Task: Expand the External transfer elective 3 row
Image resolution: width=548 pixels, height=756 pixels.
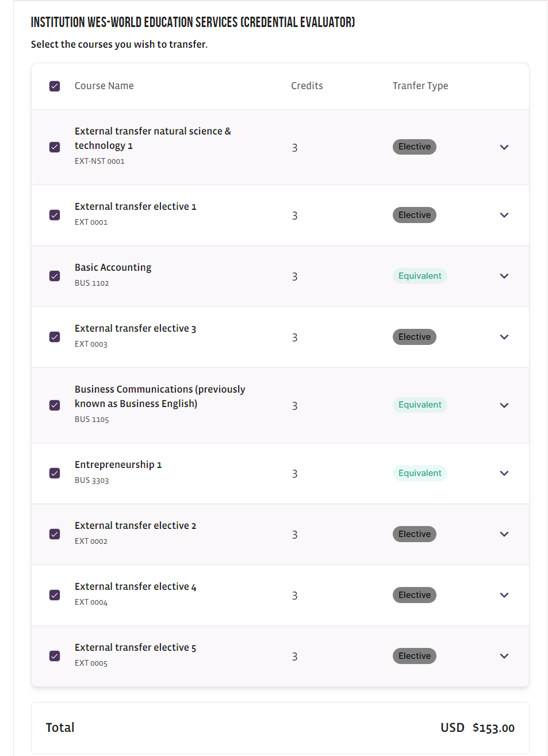Action: tap(504, 337)
